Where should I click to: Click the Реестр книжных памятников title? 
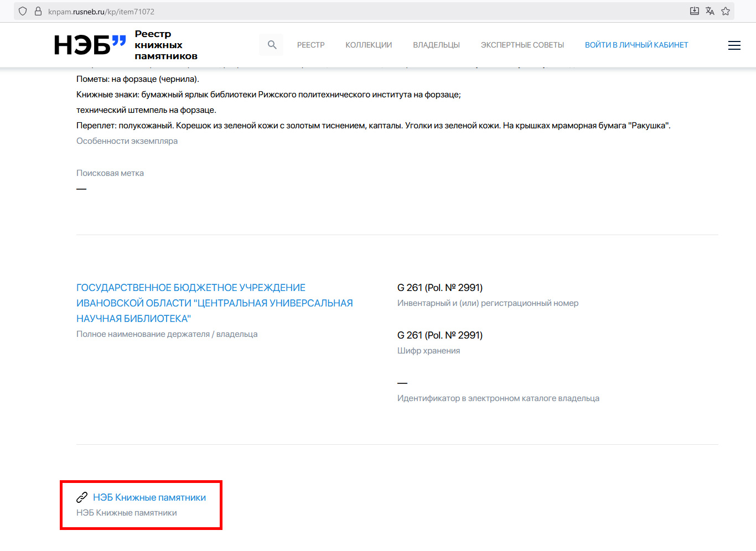(x=166, y=45)
